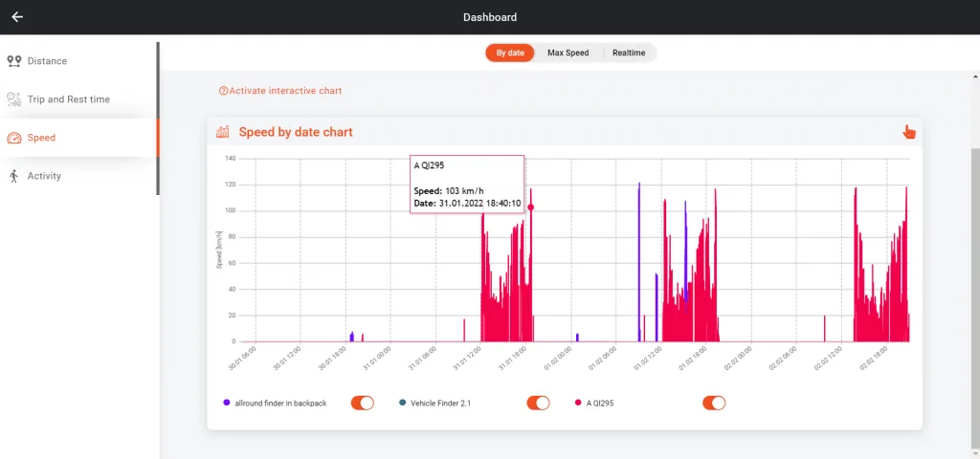Click the '02.02 18:00' x-axis label
The height and width of the screenshot is (459, 980).
(876, 360)
